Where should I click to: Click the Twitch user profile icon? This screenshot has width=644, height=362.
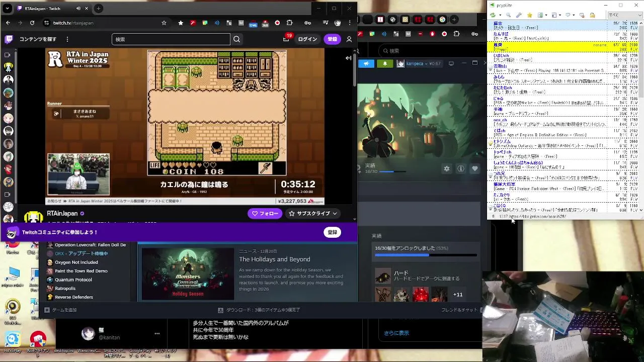coord(349,39)
